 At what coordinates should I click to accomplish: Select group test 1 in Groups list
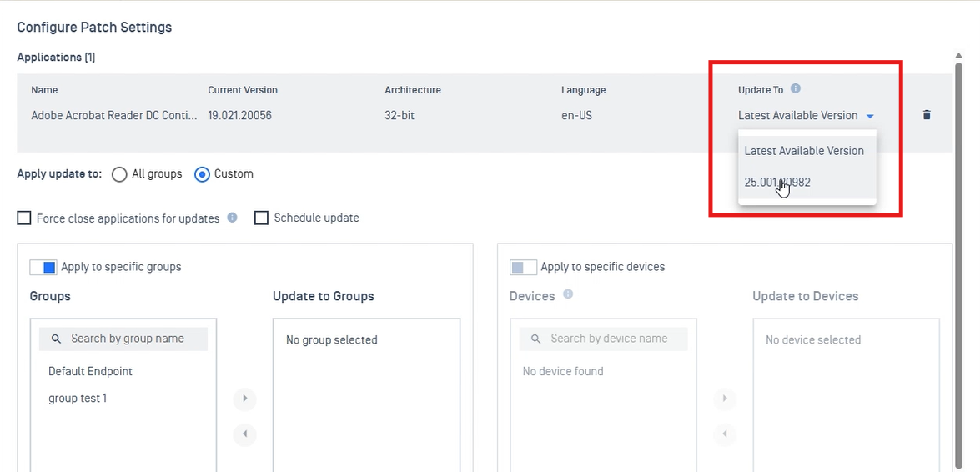(x=78, y=399)
